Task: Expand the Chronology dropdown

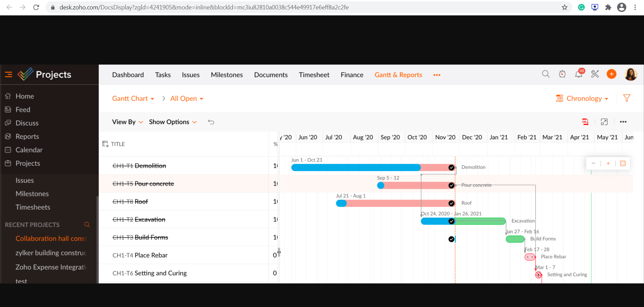Action: click(582, 98)
